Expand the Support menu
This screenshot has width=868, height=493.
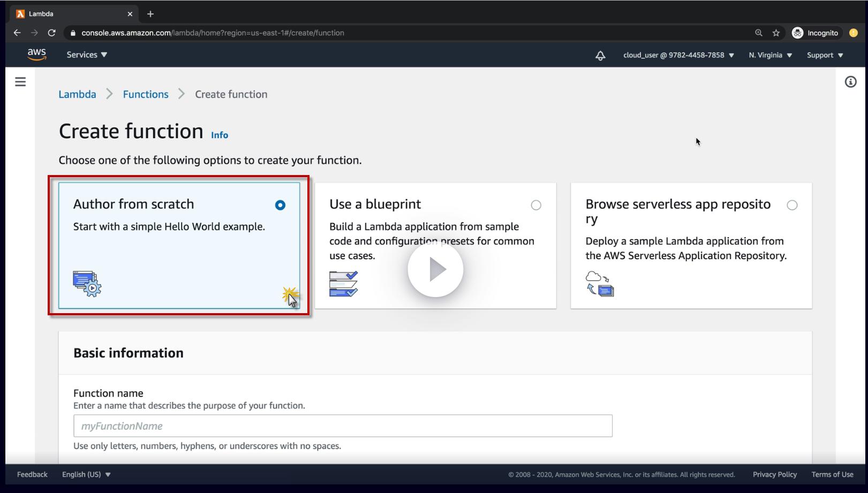(825, 55)
